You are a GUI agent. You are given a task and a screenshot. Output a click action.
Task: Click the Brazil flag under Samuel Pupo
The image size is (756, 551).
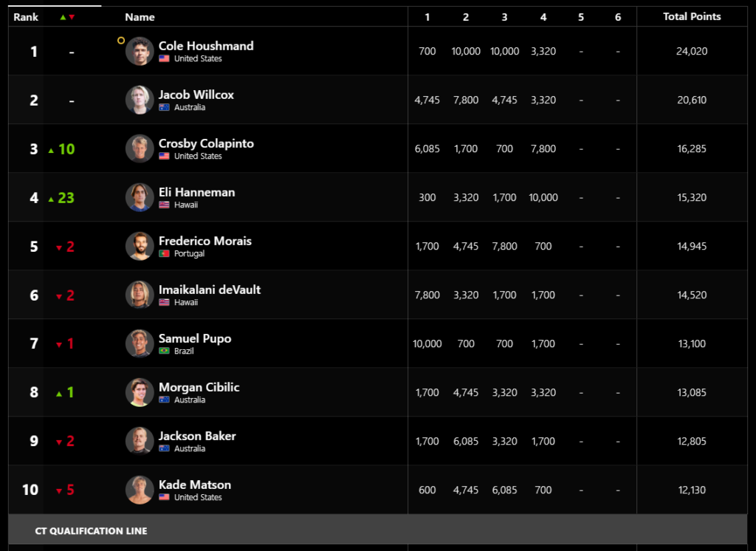(164, 351)
